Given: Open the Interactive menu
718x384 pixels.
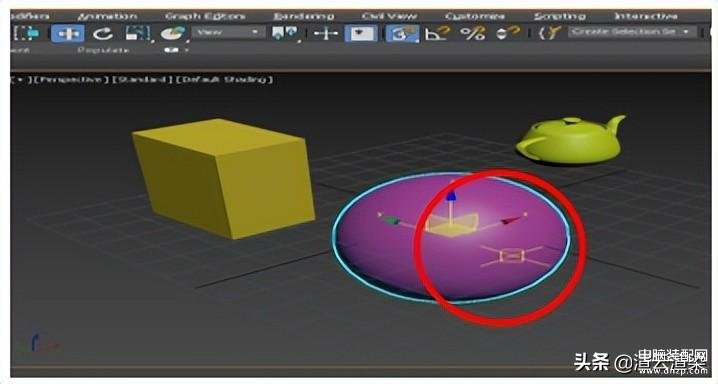Looking at the screenshot, I should (x=646, y=16).
